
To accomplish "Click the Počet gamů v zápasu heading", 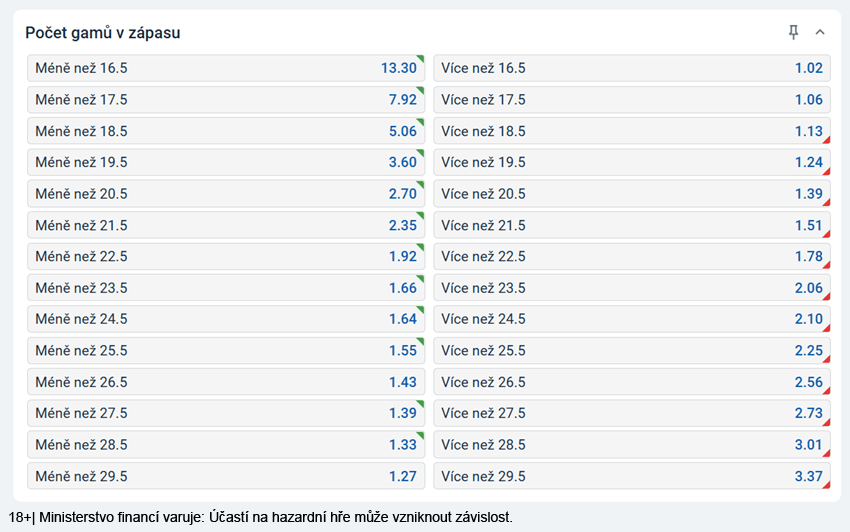I will (x=103, y=33).
